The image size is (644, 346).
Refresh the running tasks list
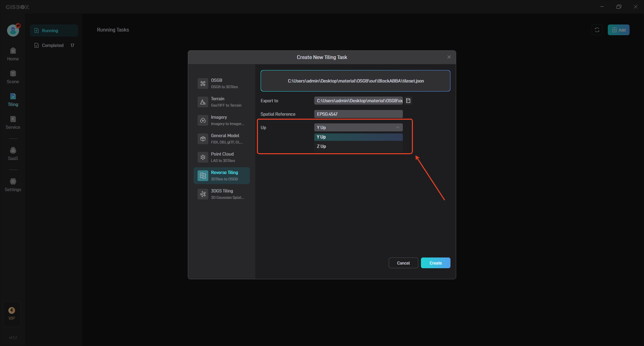pos(597,30)
